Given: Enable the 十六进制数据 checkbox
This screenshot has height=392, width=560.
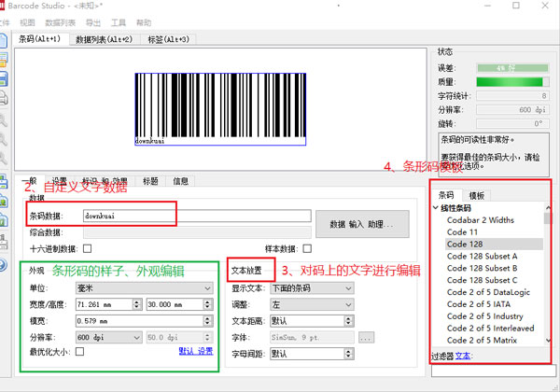Looking at the screenshot, I should [88, 249].
